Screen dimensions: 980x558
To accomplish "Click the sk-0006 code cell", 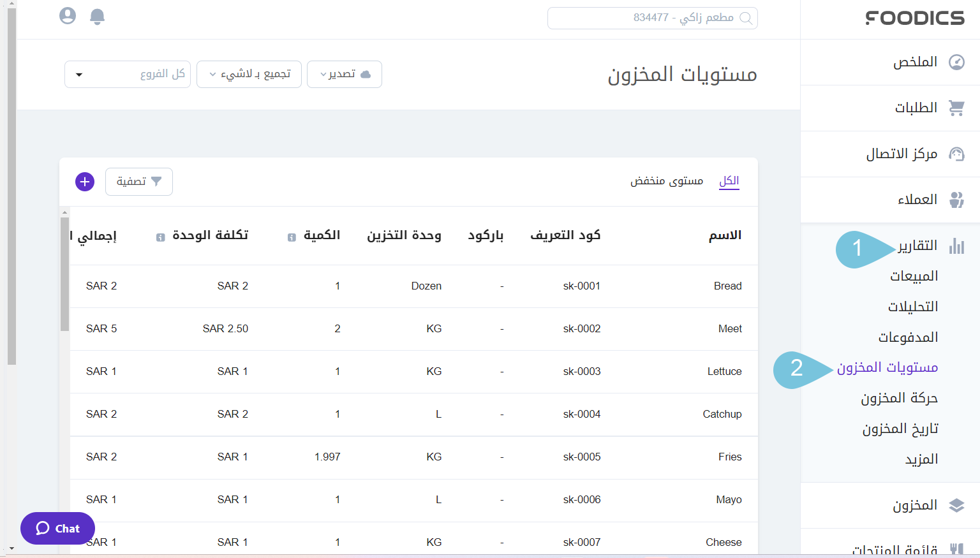I will pos(582,499).
